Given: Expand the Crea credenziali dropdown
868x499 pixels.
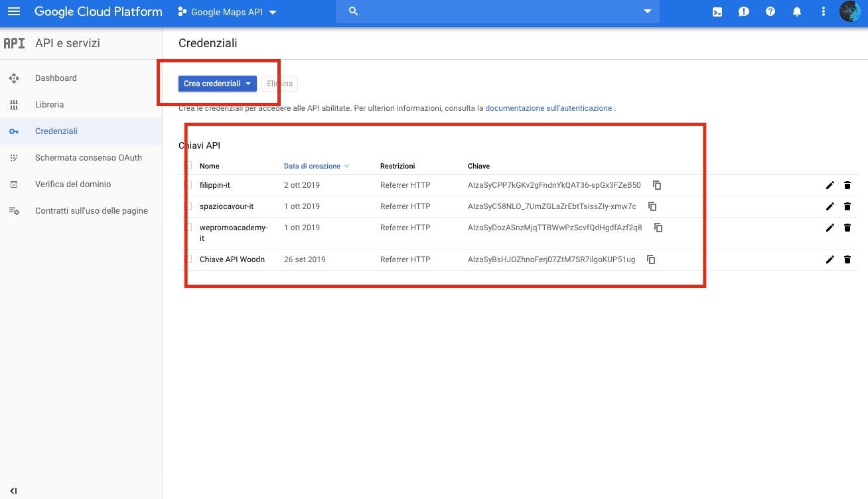Looking at the screenshot, I should (248, 84).
